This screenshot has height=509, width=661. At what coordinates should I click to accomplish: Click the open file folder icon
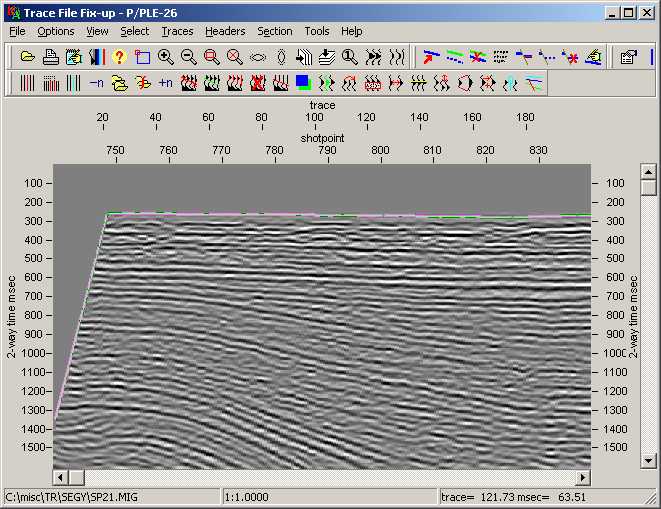tap(28, 57)
